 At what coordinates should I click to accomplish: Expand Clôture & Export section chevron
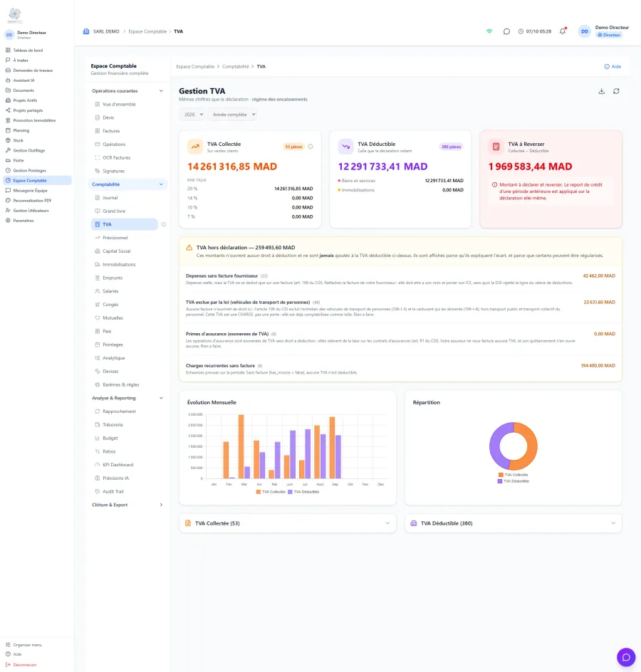click(x=161, y=505)
